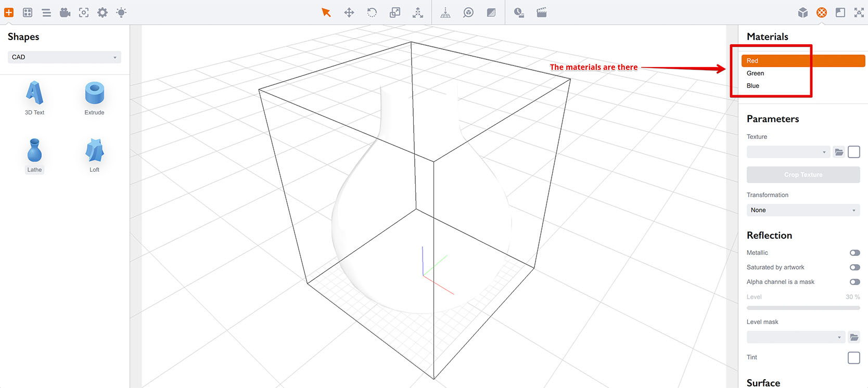Open the gear settings icon
The image size is (868, 388).
(103, 12)
